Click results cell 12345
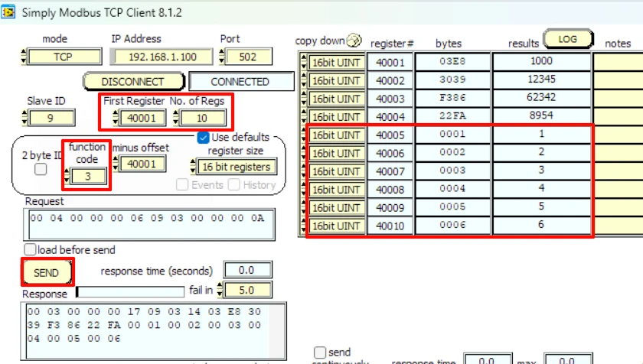The image size is (643, 364). click(x=542, y=80)
